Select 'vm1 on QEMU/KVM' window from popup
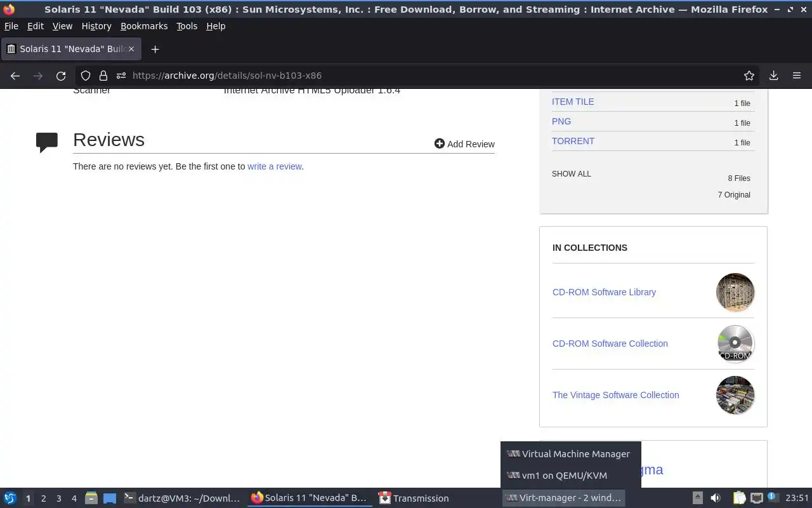 (x=570, y=476)
